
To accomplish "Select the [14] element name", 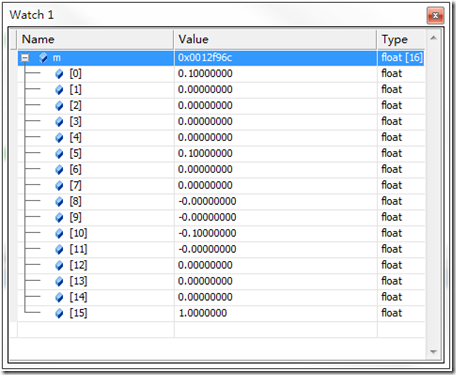I will click(78, 298).
